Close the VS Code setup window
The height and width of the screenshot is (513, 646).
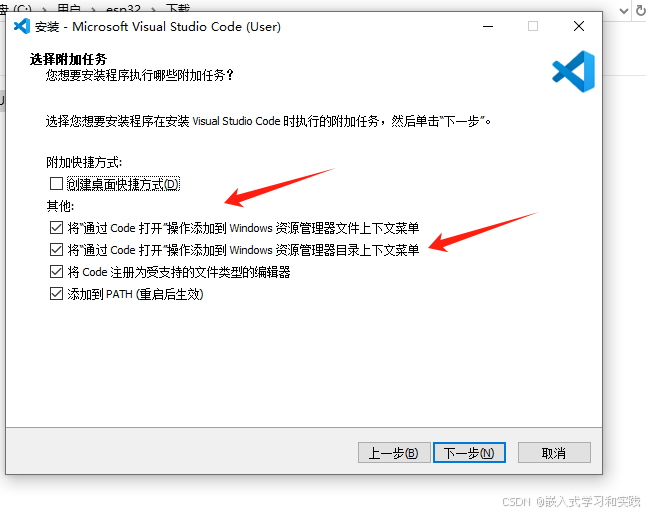click(579, 26)
